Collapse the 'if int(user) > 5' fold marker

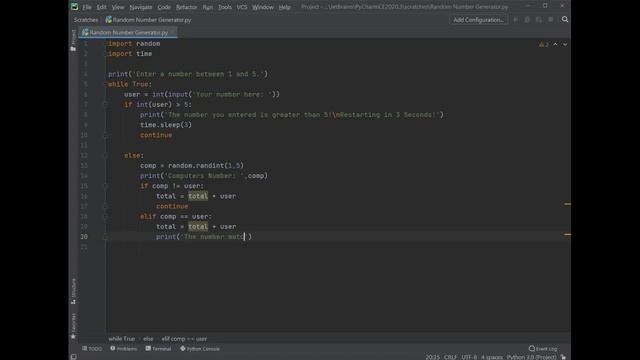point(105,104)
